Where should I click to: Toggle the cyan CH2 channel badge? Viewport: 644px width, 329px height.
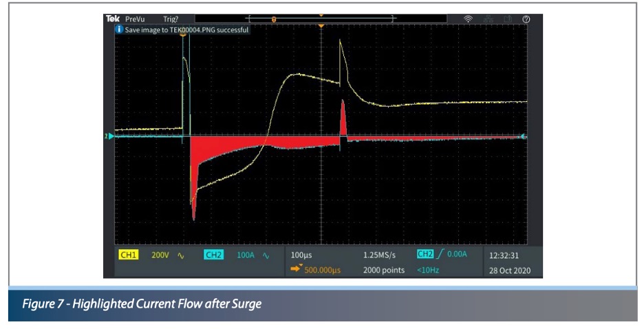click(x=213, y=255)
